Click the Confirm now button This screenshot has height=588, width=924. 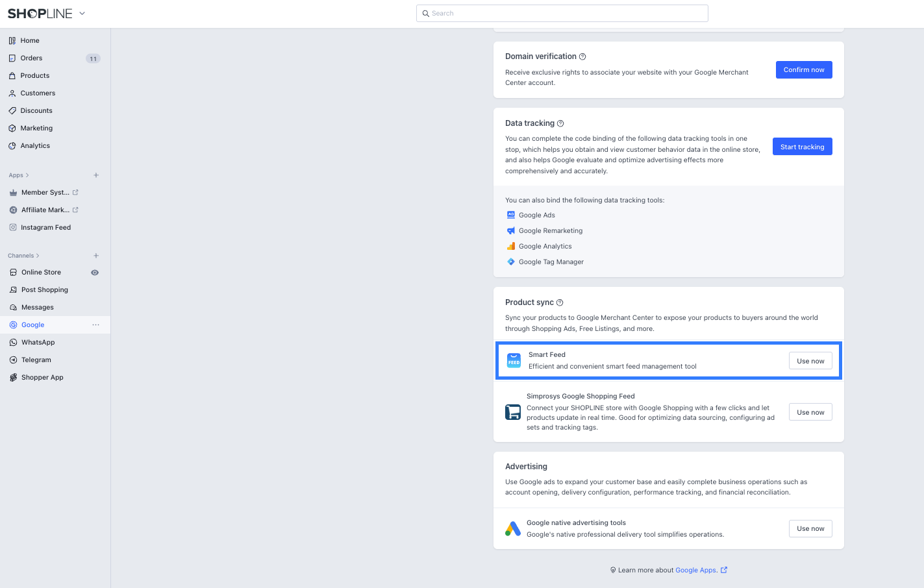tap(804, 69)
